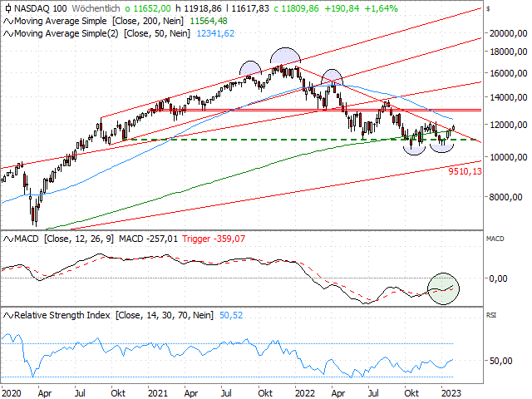Click the 20000,00 price axis label
Screen dimensions: 532x399
(x=508, y=33)
